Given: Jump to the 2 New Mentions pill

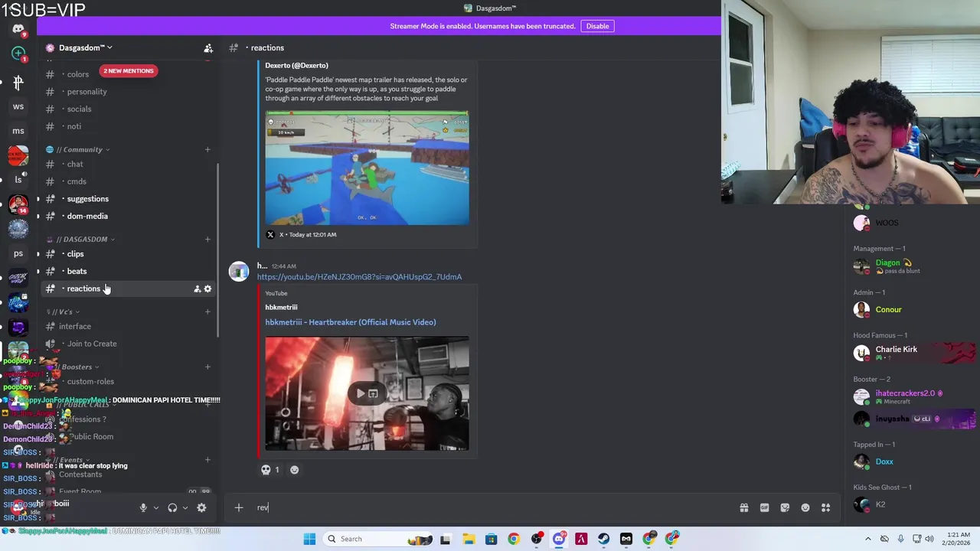Looking at the screenshot, I should tap(129, 70).
